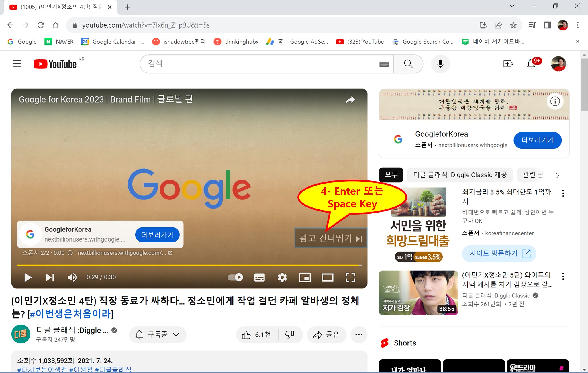Expand the 구독중 subscription dropdown

[x=158, y=335]
